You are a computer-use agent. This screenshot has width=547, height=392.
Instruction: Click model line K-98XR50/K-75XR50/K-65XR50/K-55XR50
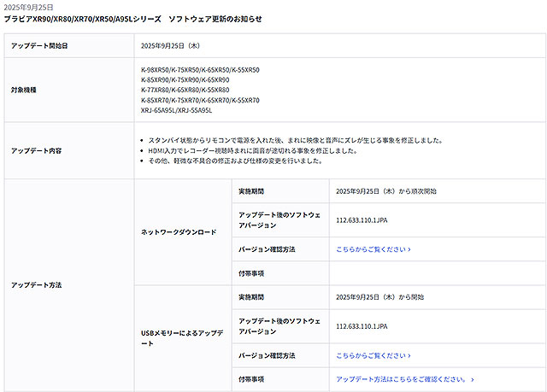point(200,70)
